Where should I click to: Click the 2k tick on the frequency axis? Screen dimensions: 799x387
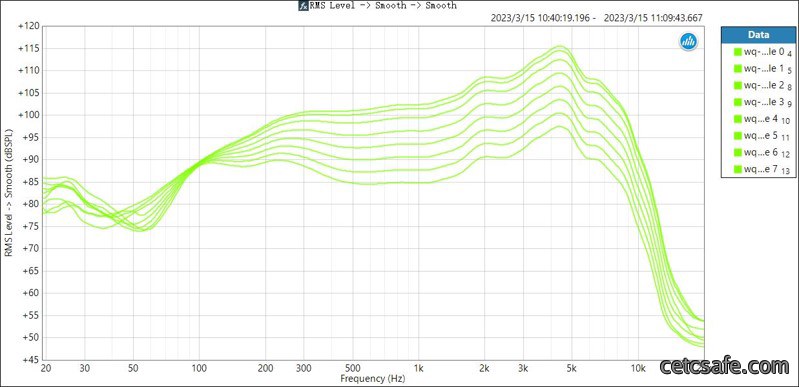pos(484,368)
